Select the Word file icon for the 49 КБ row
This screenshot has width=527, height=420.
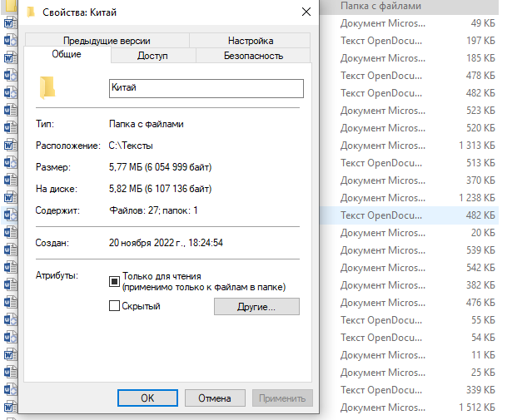[10, 23]
